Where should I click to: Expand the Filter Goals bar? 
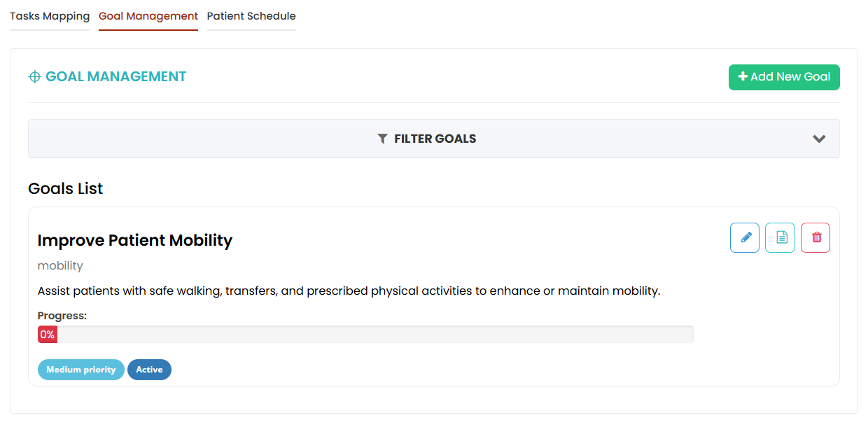[x=434, y=139]
